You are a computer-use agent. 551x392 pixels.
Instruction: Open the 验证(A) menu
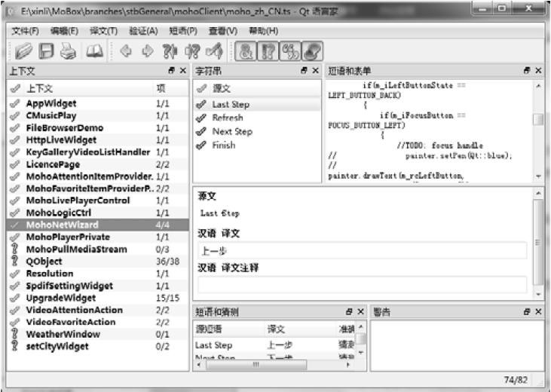[x=143, y=31]
